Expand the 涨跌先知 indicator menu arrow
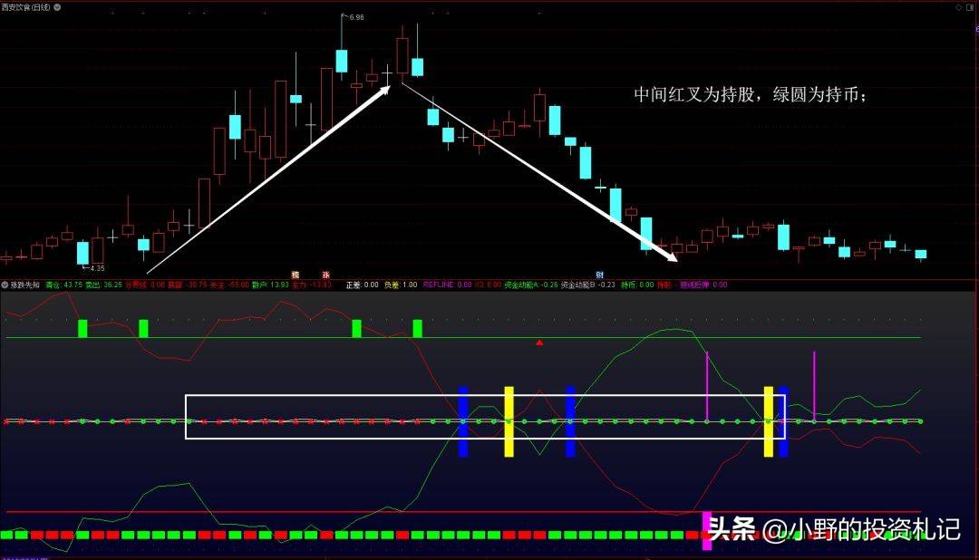The image size is (979, 560). point(5,285)
